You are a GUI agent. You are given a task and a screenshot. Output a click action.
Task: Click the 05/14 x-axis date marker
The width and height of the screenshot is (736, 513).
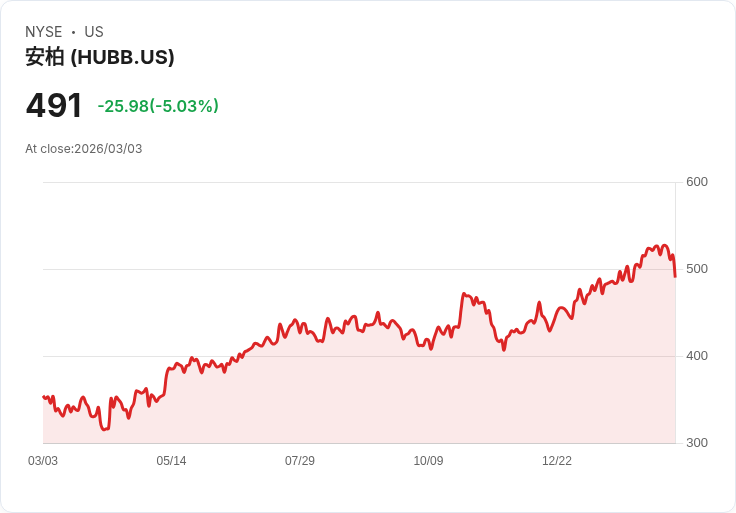[171, 461]
